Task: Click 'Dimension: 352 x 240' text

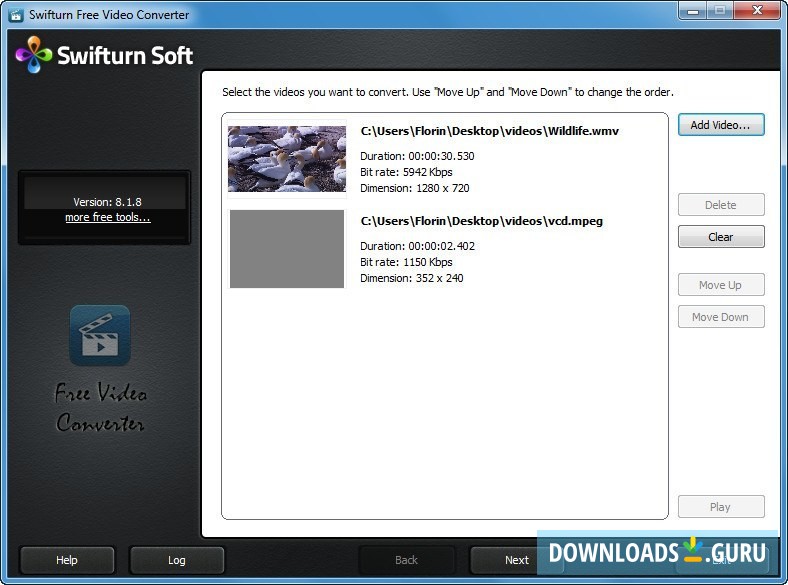Action: click(x=412, y=278)
